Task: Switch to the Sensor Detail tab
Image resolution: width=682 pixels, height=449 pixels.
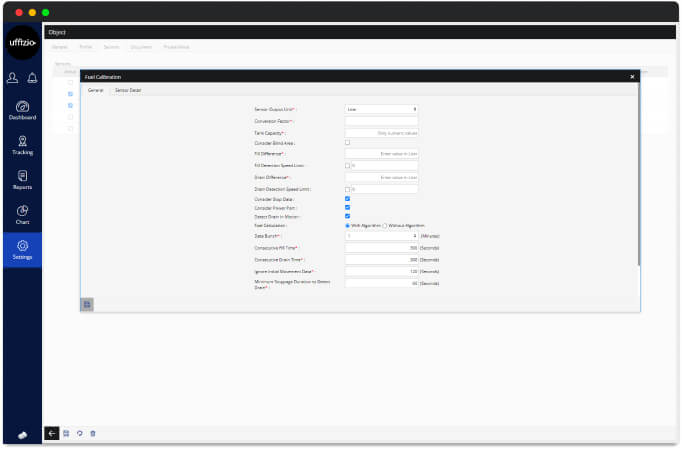Action: pos(128,90)
